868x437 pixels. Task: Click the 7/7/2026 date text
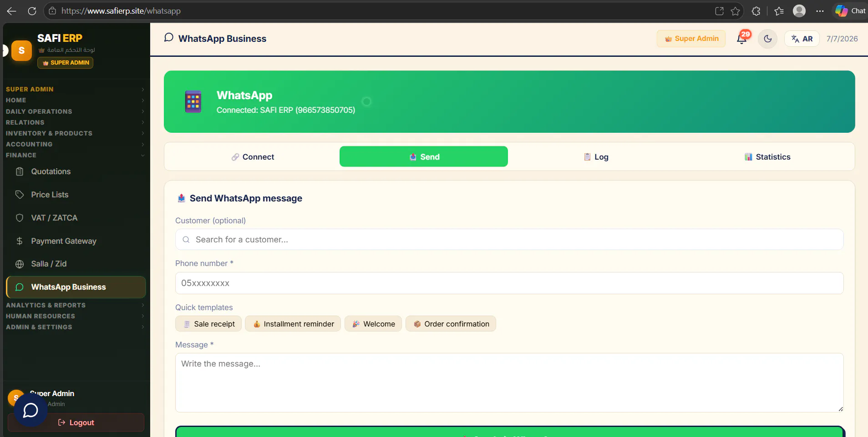click(842, 39)
